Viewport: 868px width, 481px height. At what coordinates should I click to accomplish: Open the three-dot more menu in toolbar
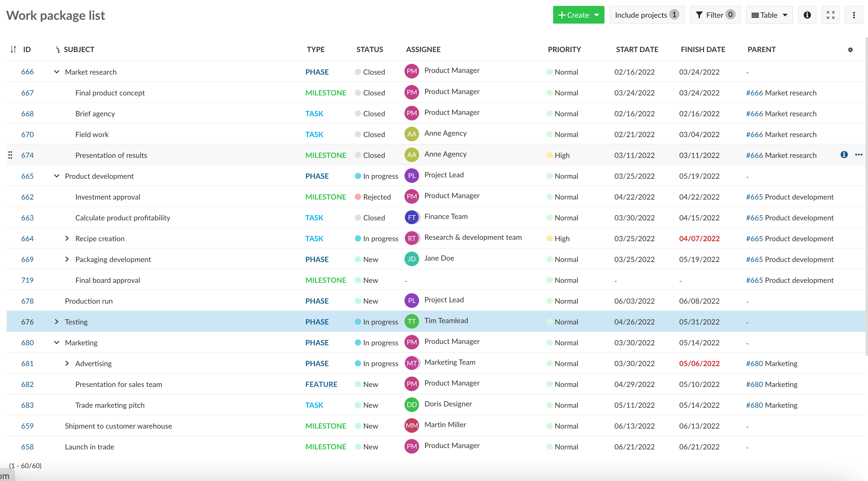pyautogui.click(x=854, y=15)
